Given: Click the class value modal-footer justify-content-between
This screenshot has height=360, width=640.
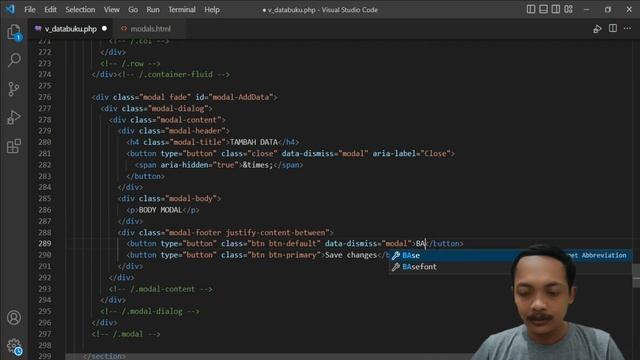Looking at the screenshot, I should (247, 233).
